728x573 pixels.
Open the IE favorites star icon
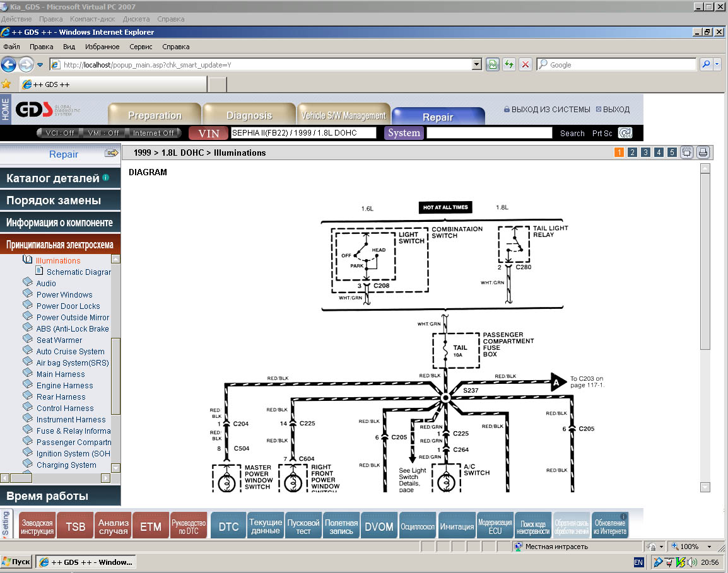pos(7,84)
